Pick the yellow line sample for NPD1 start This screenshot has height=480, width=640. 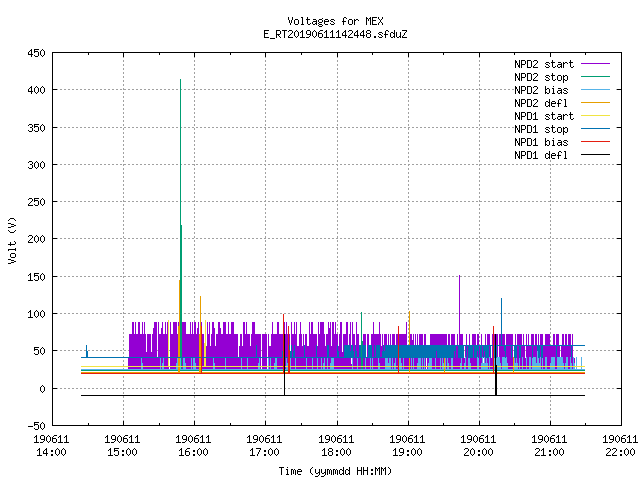(596, 116)
